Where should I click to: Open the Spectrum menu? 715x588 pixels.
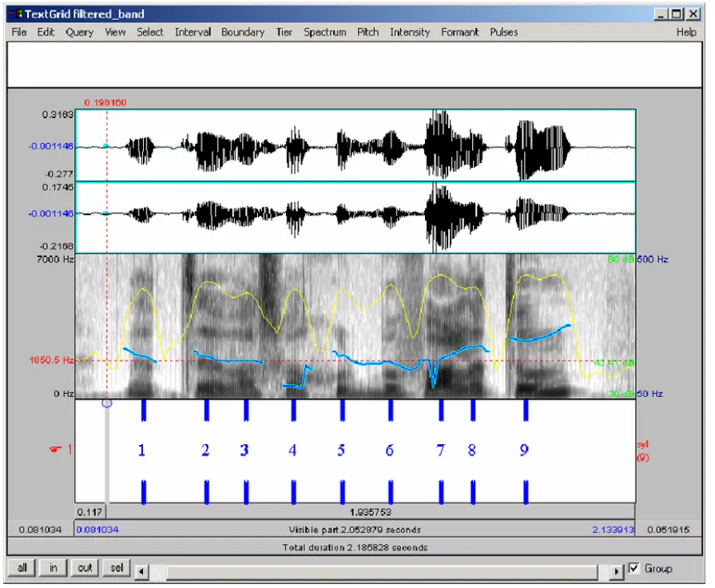[x=325, y=32]
